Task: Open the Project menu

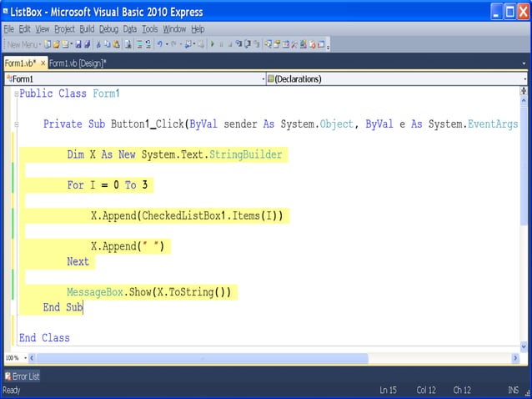Action: pos(64,28)
